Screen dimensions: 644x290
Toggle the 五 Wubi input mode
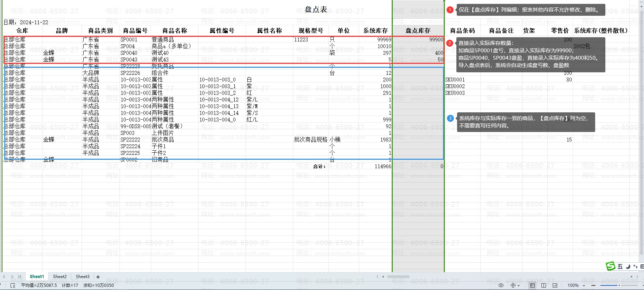point(620,266)
